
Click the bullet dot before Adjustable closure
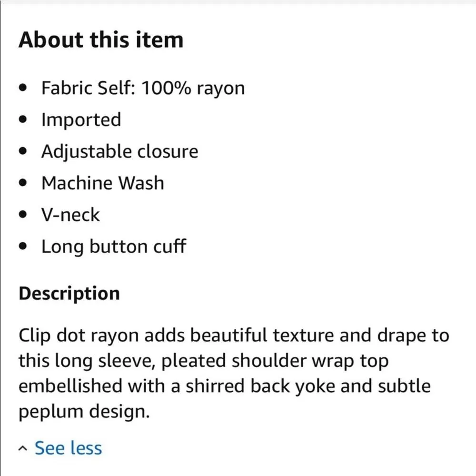point(24,152)
